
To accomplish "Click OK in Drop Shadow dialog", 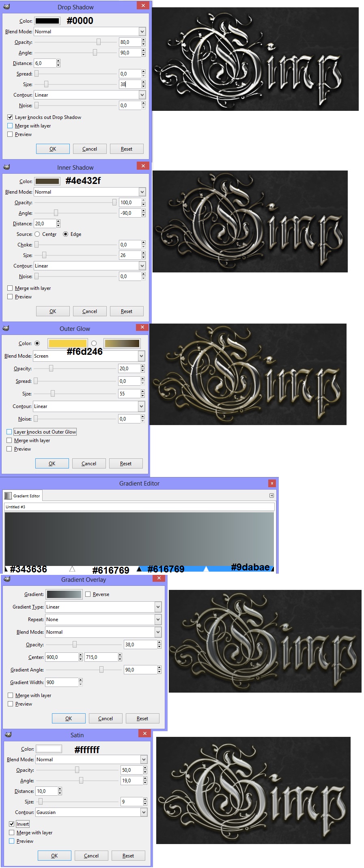I will click(x=53, y=149).
